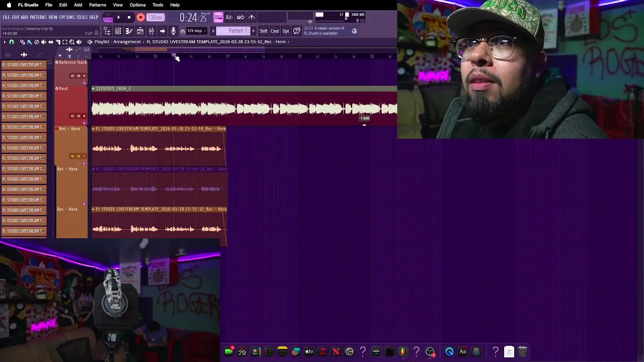Select the Zoom magnifier tool
The height and width of the screenshot is (362, 644).
72,42
